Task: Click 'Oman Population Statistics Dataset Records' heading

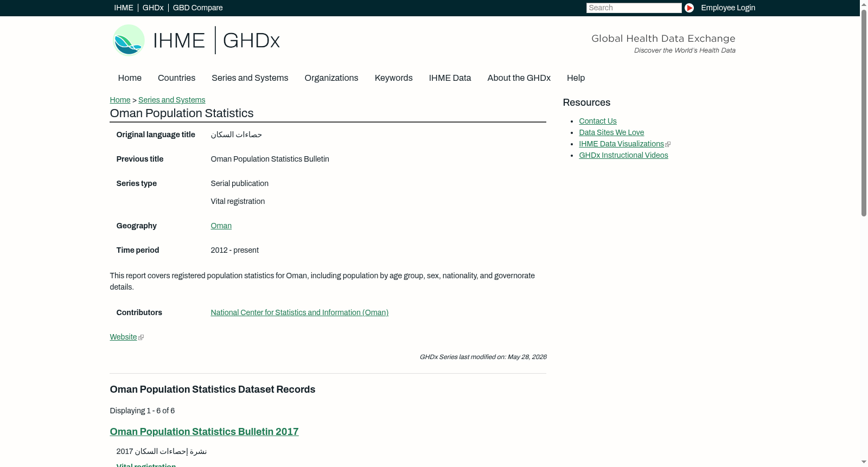Action: 213,389
